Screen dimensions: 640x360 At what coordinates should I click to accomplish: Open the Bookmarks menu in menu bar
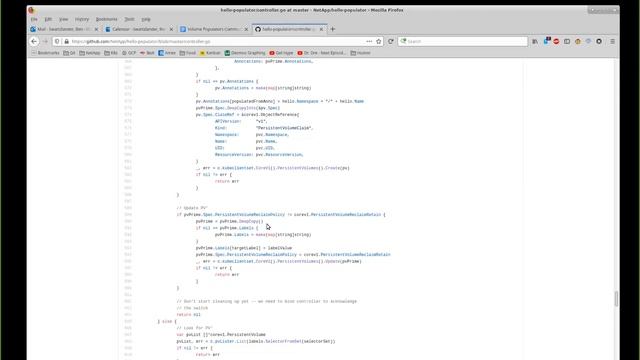coord(107,19)
